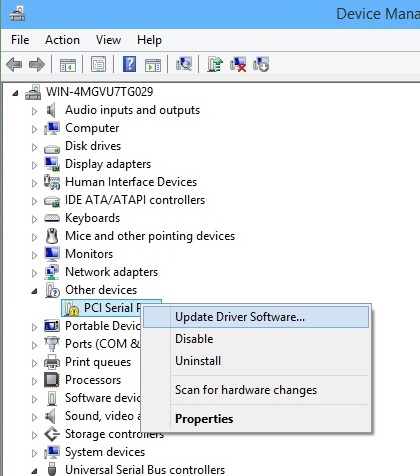The image size is (420, 476).
Task: Open Properties from the context menu
Action: (256, 419)
